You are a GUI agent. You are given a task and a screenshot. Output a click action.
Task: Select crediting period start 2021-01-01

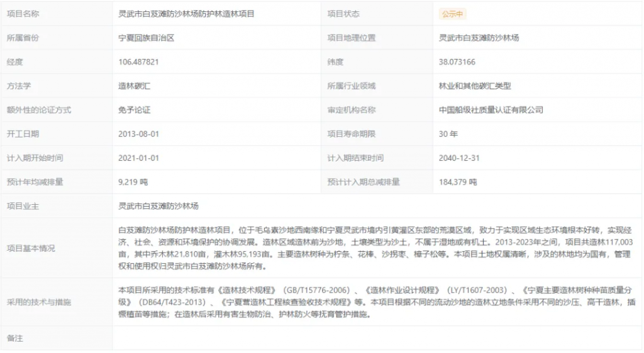[138, 158]
